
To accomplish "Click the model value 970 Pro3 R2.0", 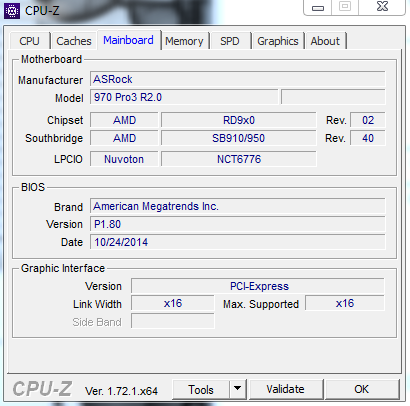I will [x=184, y=97].
